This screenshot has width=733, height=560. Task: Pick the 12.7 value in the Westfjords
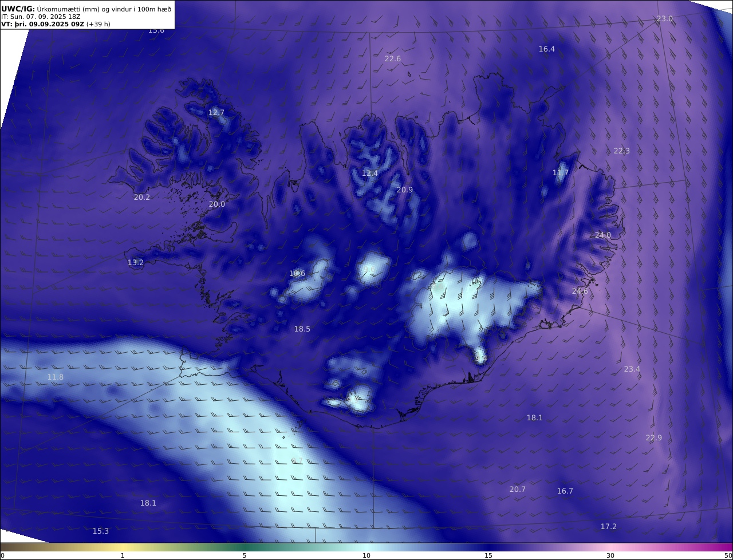coord(216,113)
